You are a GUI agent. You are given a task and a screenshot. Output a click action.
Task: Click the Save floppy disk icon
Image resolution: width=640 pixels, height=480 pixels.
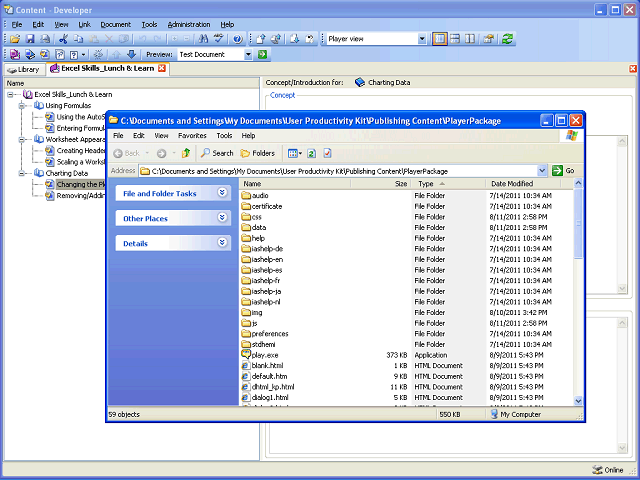[x=30, y=39]
